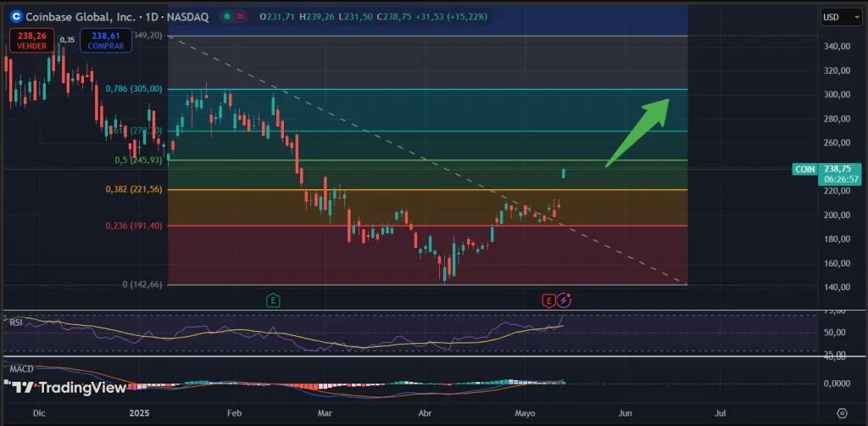Click the TradingView logo
The image size is (868, 426).
click(70, 388)
